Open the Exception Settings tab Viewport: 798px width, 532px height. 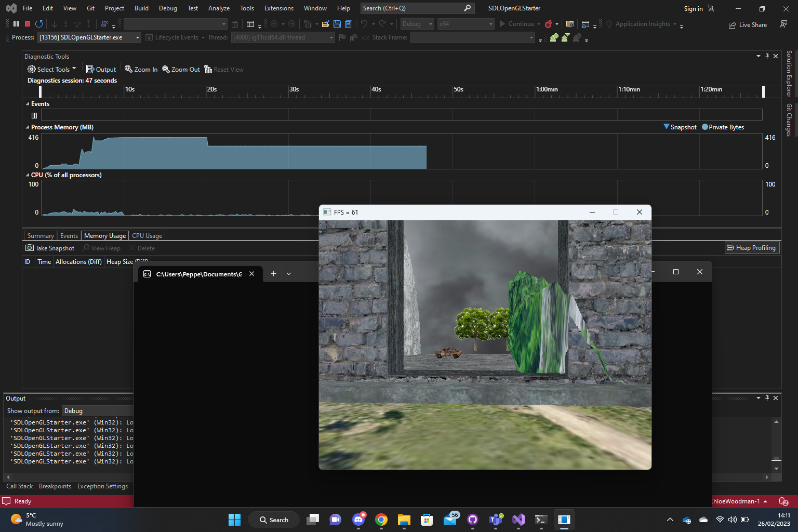pos(102,486)
